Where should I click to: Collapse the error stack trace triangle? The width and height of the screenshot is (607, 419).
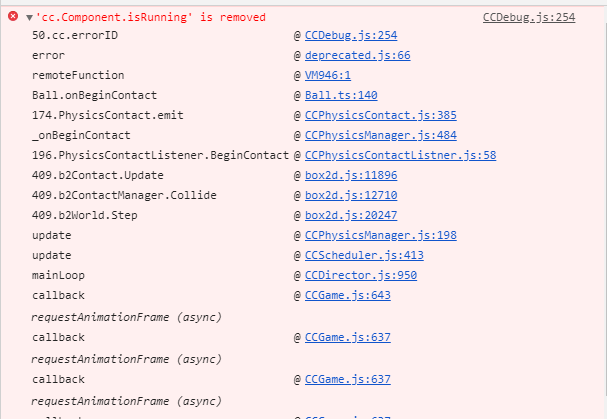pyautogui.click(x=29, y=17)
